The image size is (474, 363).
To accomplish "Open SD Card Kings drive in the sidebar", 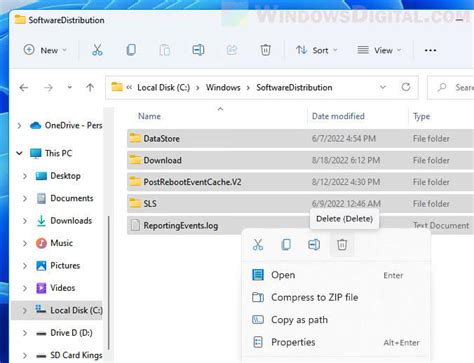I will pos(69,355).
